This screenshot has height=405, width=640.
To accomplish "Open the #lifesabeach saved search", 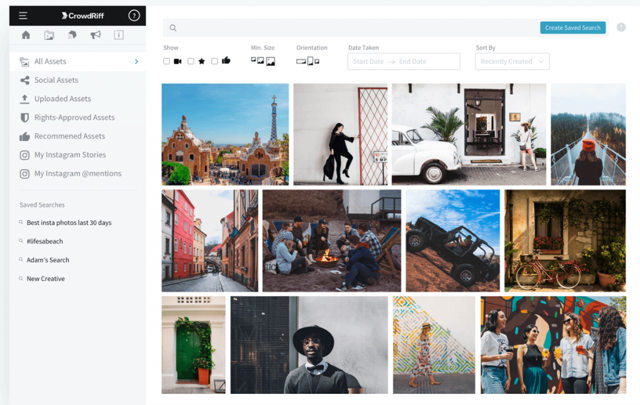I will [45, 241].
